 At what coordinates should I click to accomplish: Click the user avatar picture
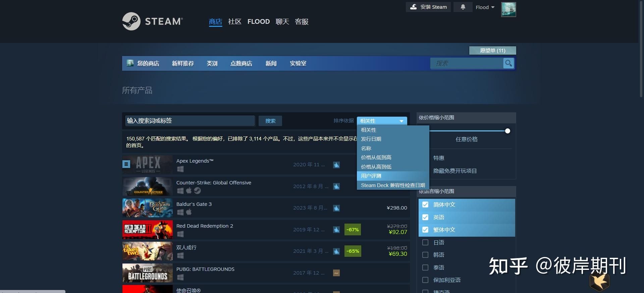508,9
